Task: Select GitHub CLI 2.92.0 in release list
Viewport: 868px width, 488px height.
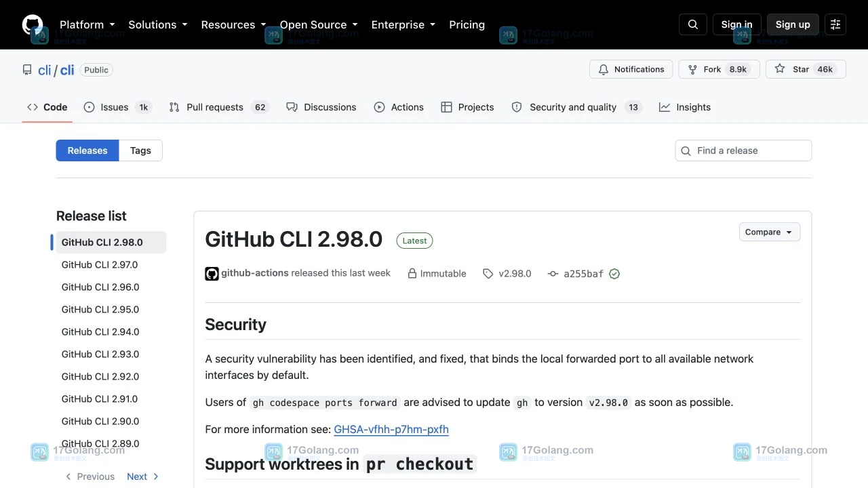Action: (x=111, y=376)
